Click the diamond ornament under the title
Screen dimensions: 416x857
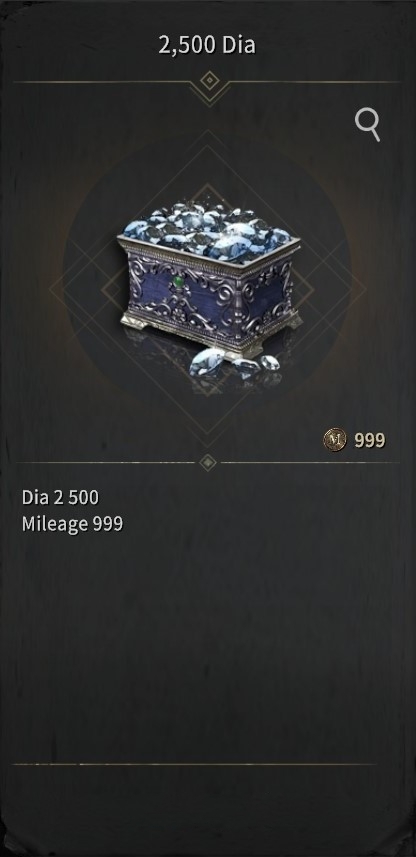[x=209, y=81]
